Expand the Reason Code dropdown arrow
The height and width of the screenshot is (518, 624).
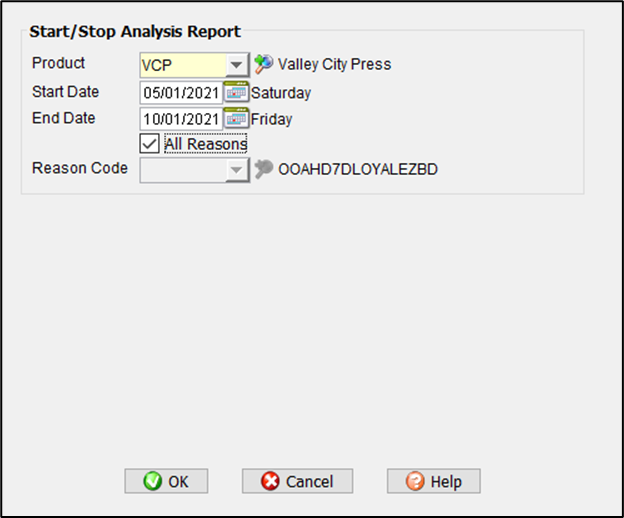click(236, 170)
